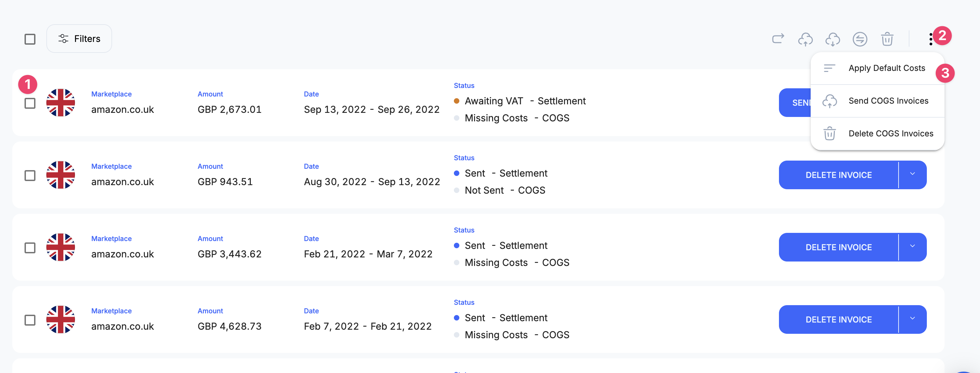
Task: Click the amount GBP 943.51
Action: pos(225,182)
